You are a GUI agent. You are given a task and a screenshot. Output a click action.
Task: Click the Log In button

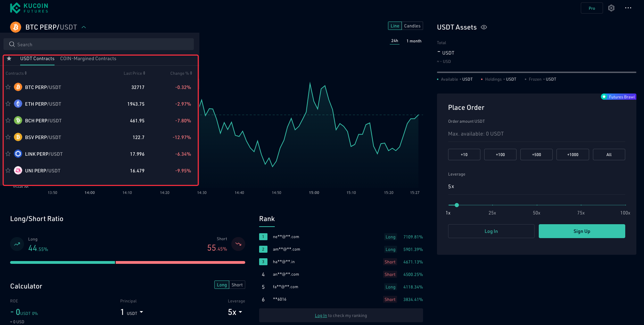coord(491,231)
